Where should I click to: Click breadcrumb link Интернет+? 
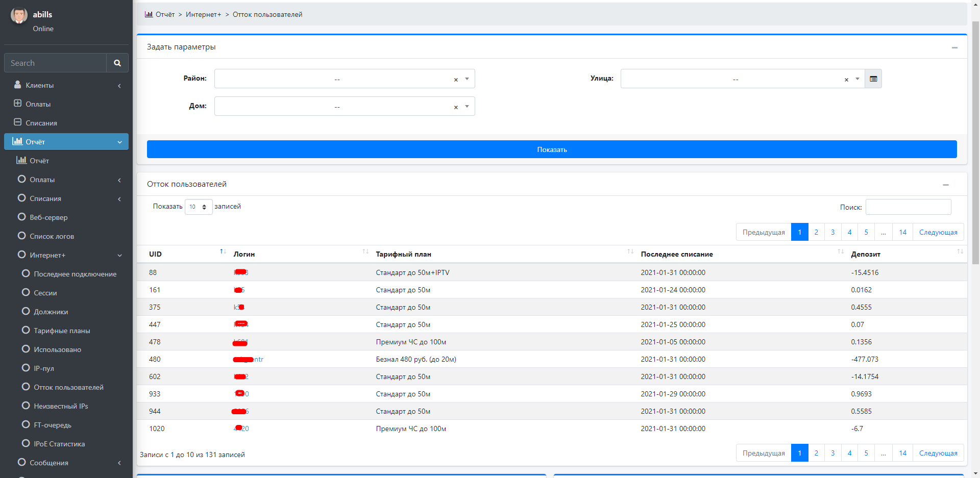[x=203, y=14]
